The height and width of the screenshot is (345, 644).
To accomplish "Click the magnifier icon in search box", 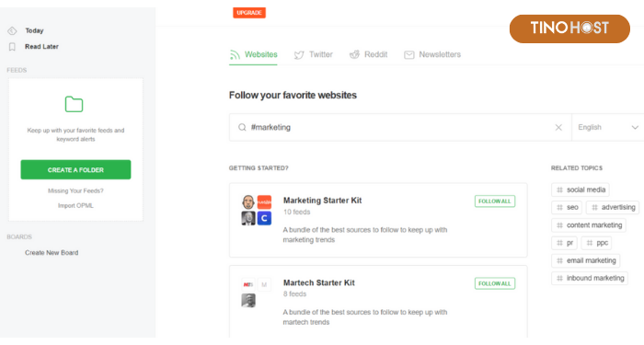I will 242,127.
